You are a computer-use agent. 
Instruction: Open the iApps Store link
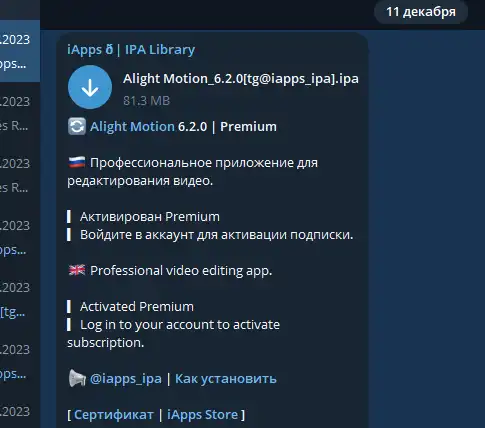click(203, 415)
